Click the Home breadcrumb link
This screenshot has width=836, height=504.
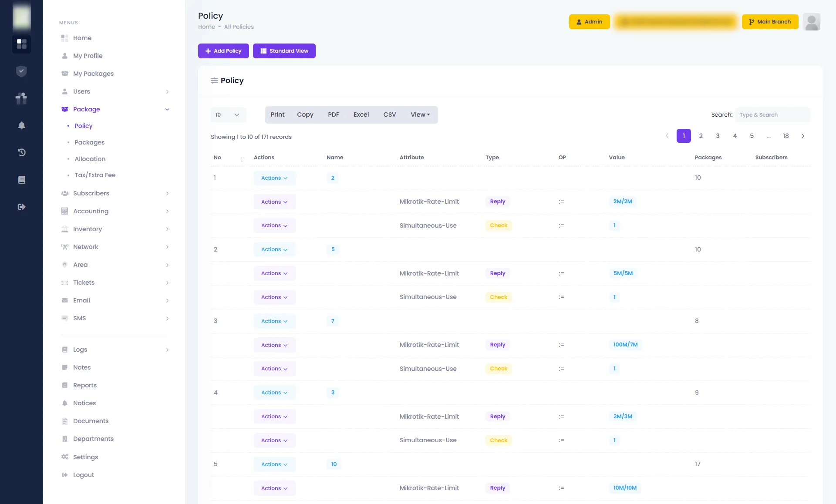(x=206, y=27)
